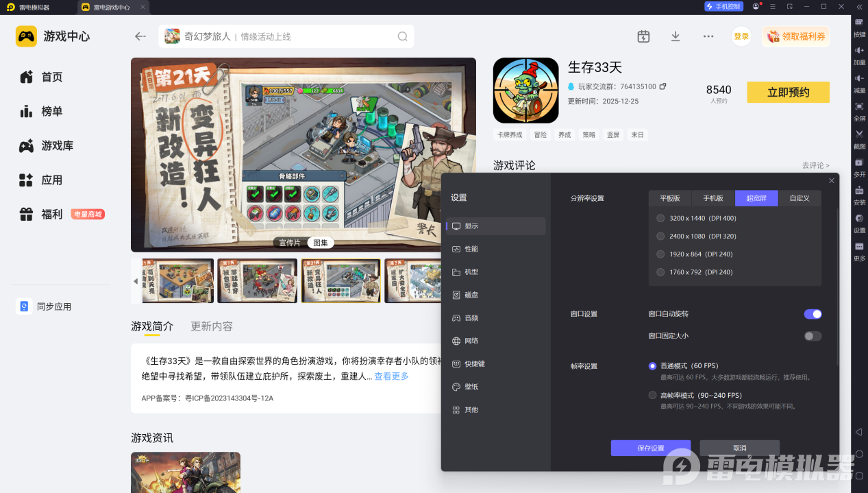Select 网络 in settings categories
Screen dimensions: 868x493
495,341
